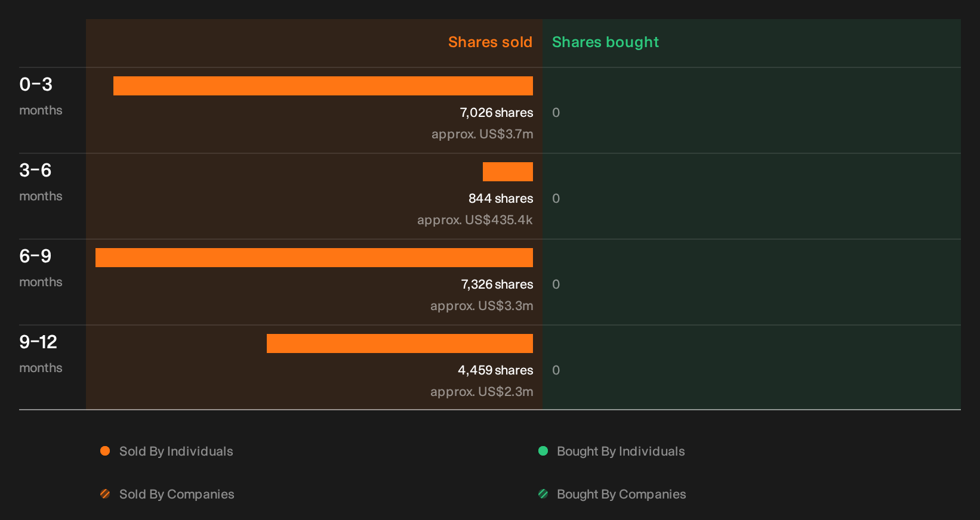Select the 3-6 months orange bar

pyautogui.click(x=508, y=172)
